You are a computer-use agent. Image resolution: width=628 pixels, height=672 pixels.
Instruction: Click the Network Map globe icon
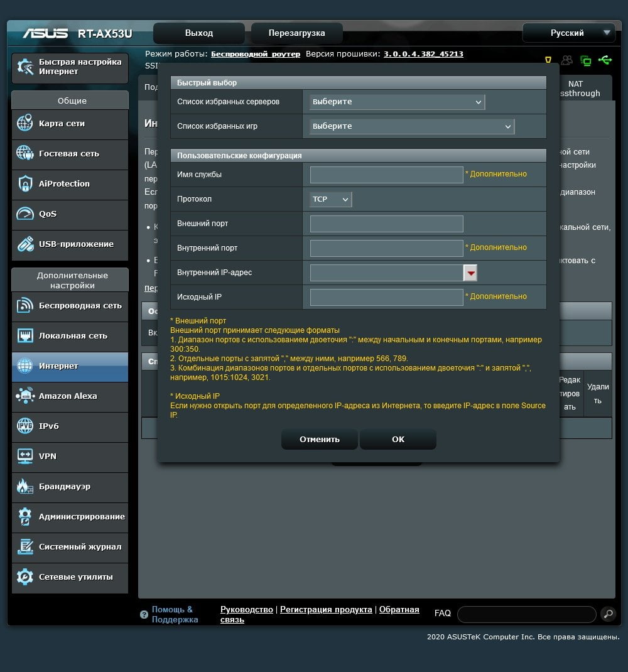[x=25, y=124]
